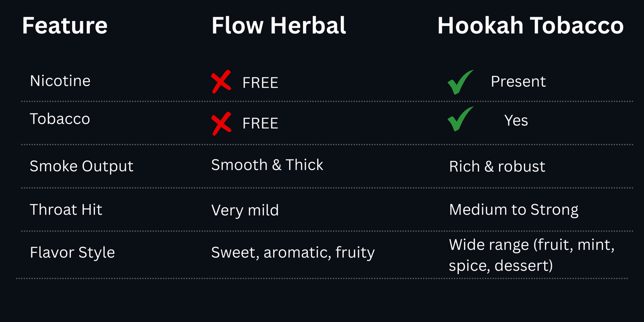Select the Hookah Tobacco column header
This screenshot has height=322, width=644.
(530, 26)
